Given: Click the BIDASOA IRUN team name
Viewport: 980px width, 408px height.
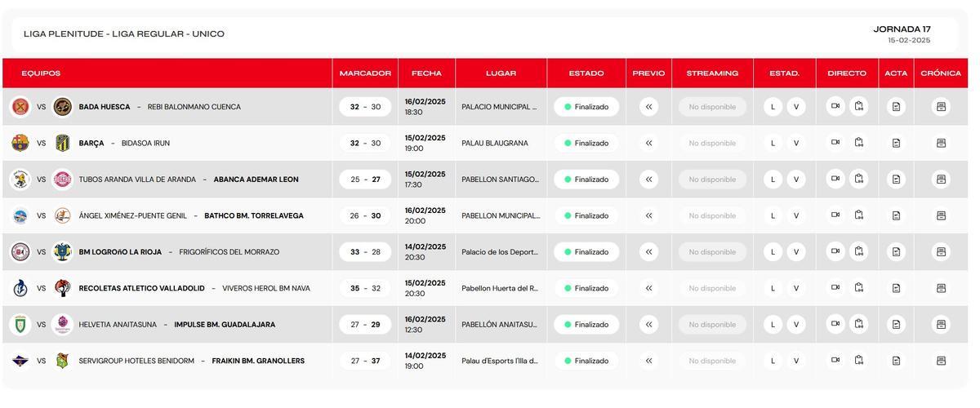Looking at the screenshot, I should [x=145, y=143].
